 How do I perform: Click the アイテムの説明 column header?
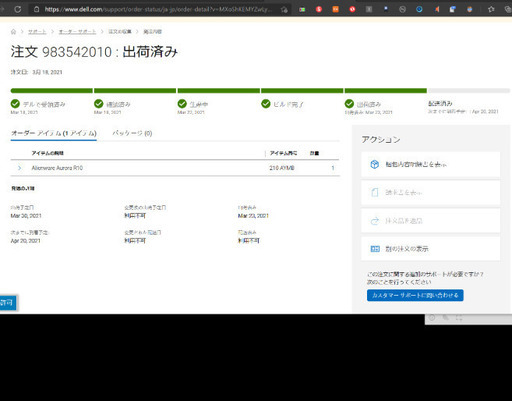[48, 153]
